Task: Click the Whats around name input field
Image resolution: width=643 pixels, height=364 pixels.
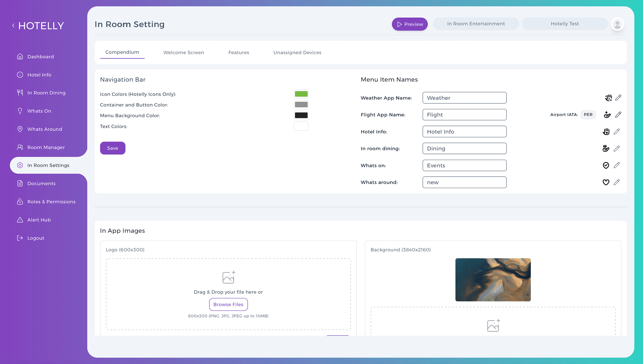Action: [464, 182]
